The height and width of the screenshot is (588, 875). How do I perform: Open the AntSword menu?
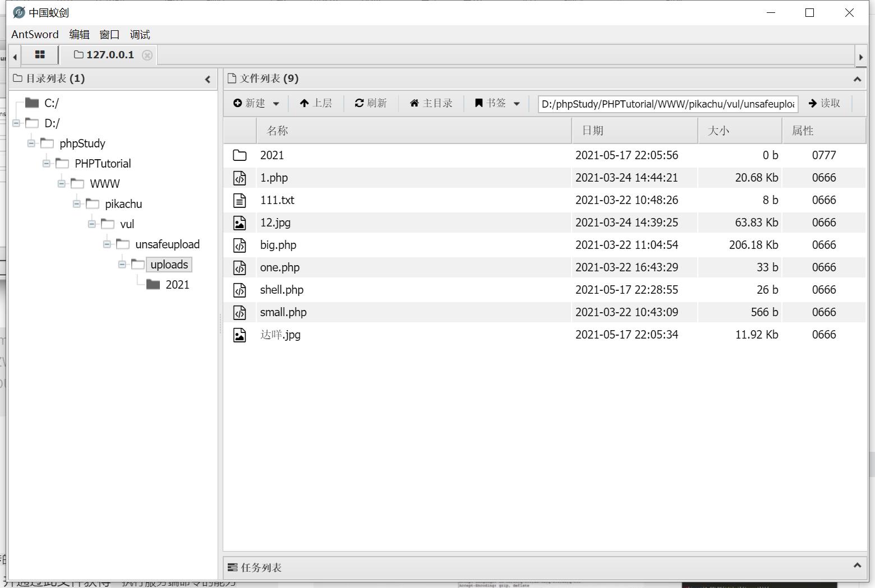pos(35,34)
